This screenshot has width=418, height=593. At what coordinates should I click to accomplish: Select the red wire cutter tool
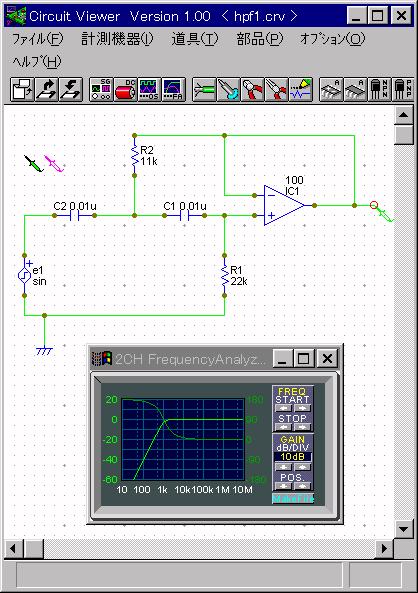tap(253, 90)
